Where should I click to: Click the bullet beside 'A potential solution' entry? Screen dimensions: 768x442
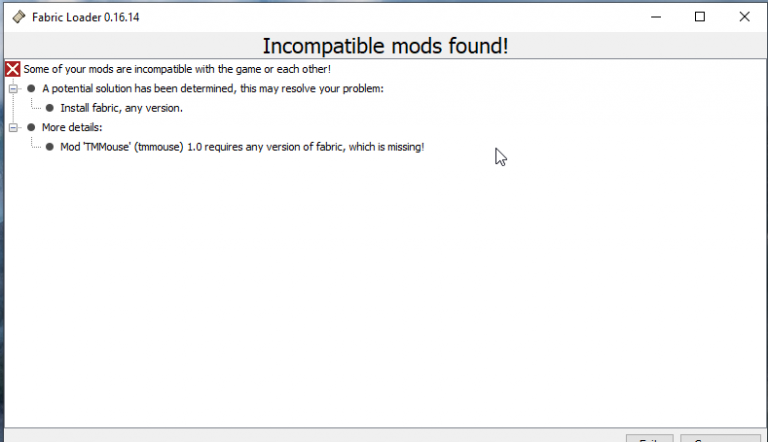(31, 89)
